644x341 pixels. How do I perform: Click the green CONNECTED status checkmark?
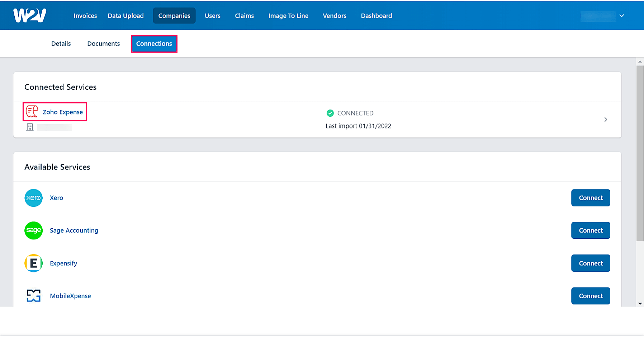pos(330,113)
